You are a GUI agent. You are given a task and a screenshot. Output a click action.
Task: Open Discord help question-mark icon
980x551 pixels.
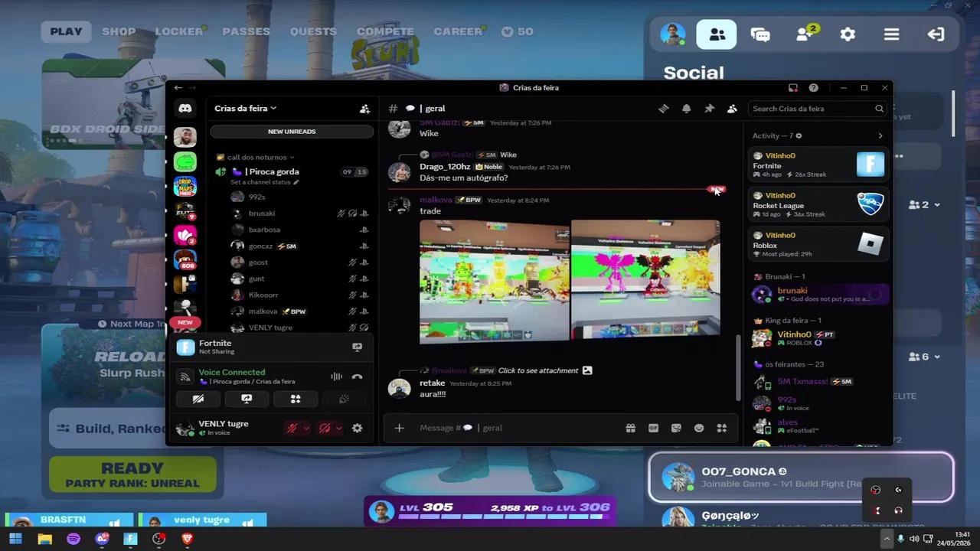813,88
